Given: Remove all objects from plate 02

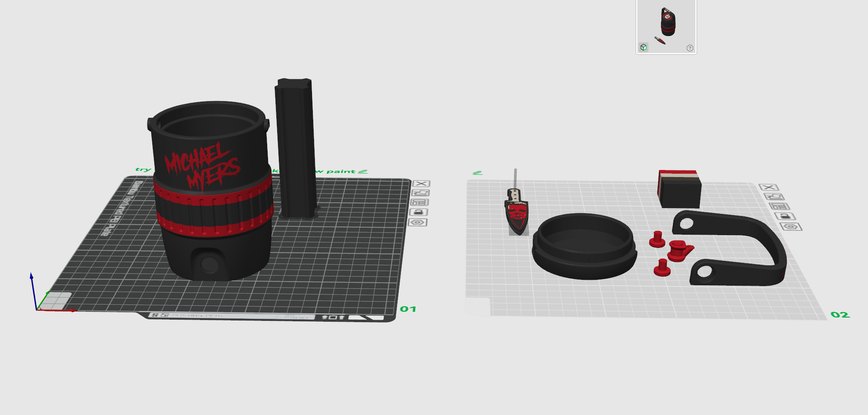Looking at the screenshot, I should (769, 187).
